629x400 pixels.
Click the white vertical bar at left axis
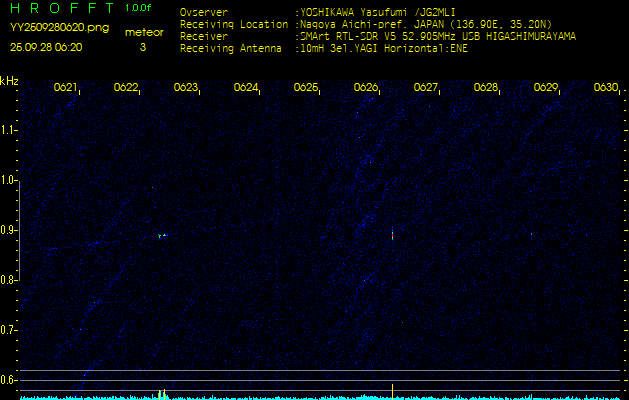click(20, 231)
